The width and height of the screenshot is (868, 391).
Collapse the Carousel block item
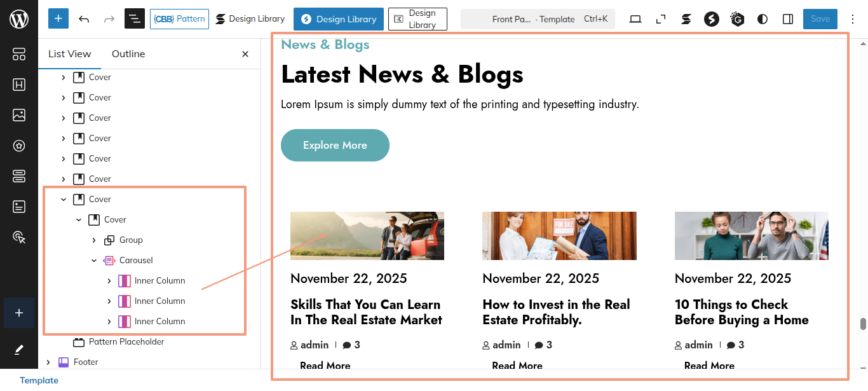coord(94,261)
